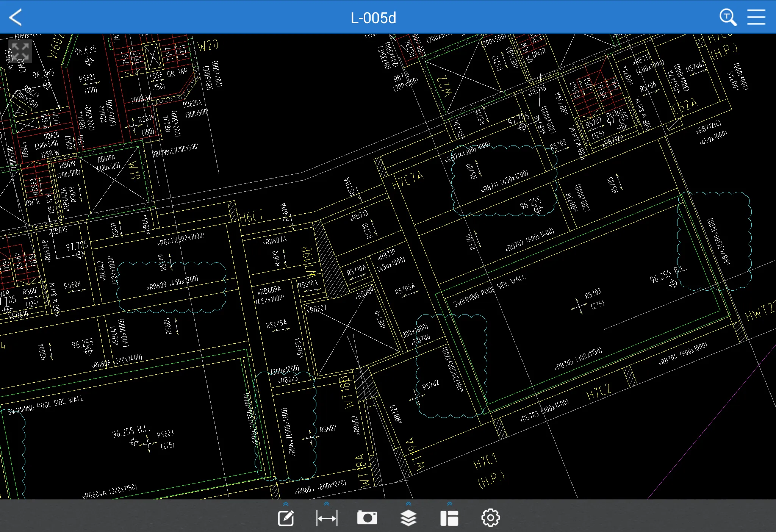
Task: Open the layout viewports tool
Action: click(x=449, y=517)
